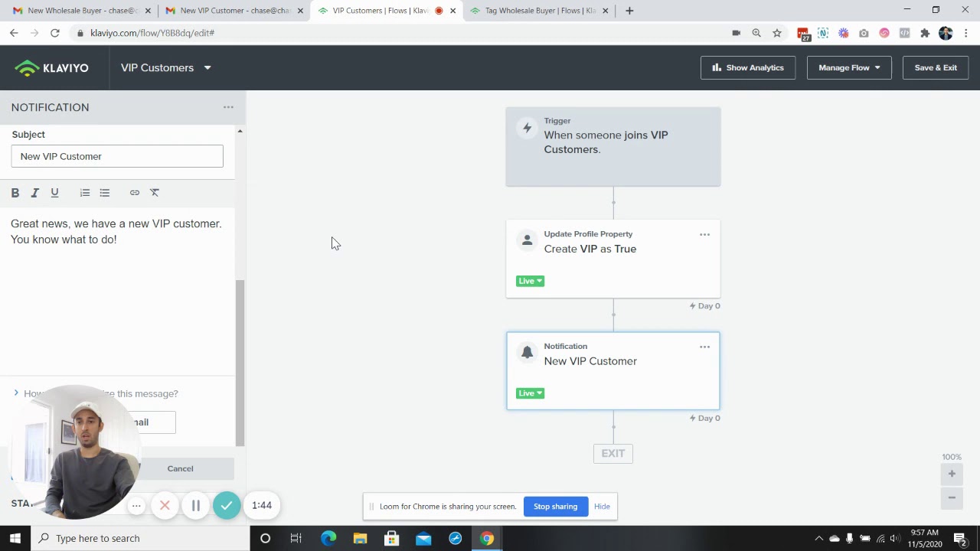The width and height of the screenshot is (980, 551).
Task: Apply italic formatting in editor toolbar
Action: click(x=34, y=193)
